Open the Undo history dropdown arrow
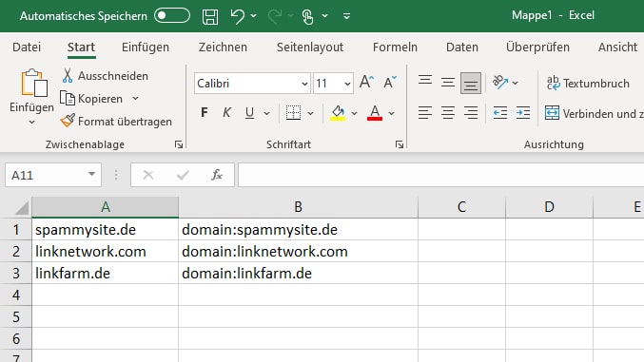The height and width of the screenshot is (362, 644). (254, 16)
